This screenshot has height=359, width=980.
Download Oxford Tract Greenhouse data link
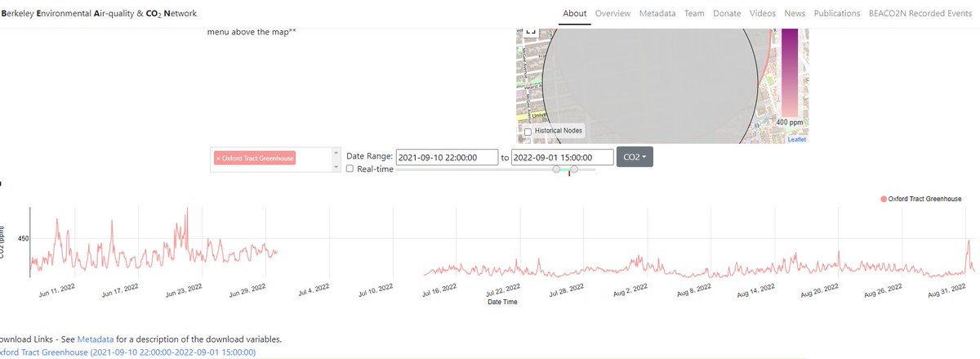click(127, 352)
